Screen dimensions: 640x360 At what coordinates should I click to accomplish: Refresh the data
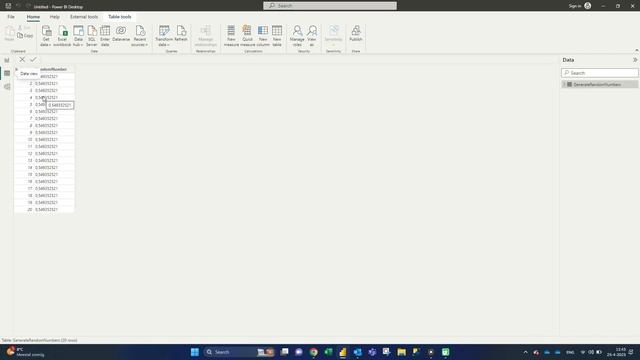coord(181,34)
